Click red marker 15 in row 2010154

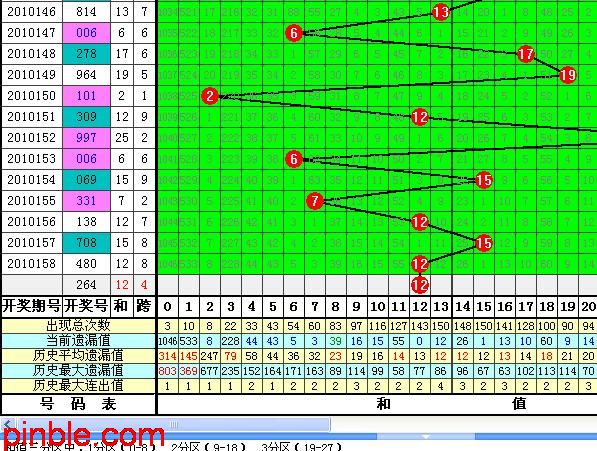(484, 180)
